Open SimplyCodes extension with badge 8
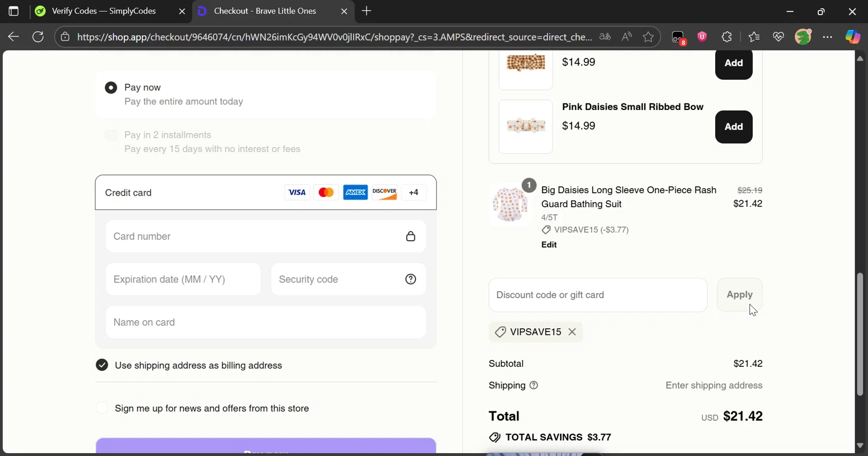The height and width of the screenshot is (456, 868). pos(678,38)
